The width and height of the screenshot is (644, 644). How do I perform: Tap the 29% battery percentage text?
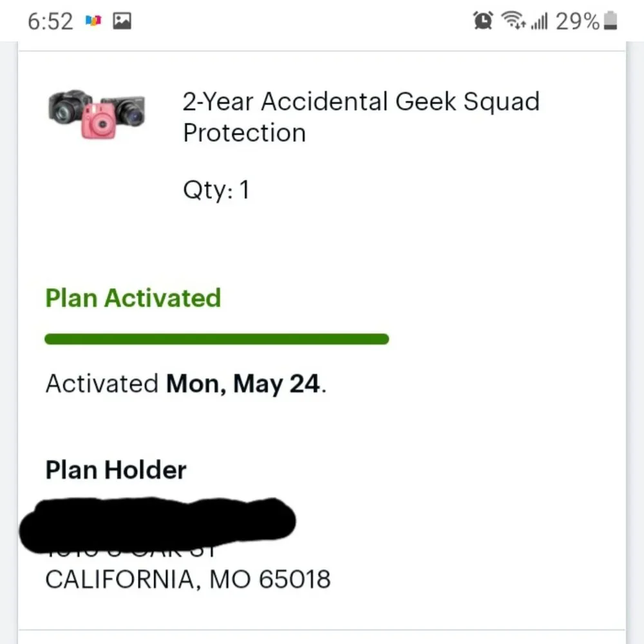point(578,21)
